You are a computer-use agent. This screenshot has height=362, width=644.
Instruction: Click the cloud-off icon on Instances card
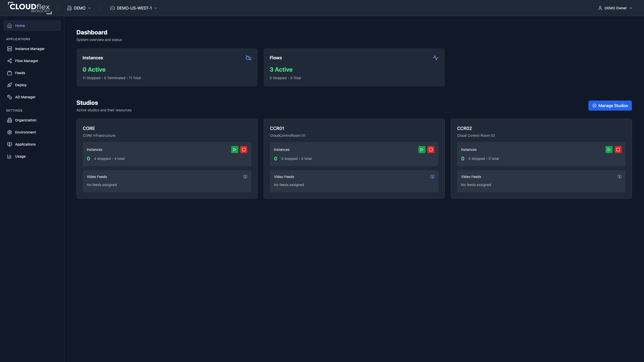pyautogui.click(x=249, y=58)
